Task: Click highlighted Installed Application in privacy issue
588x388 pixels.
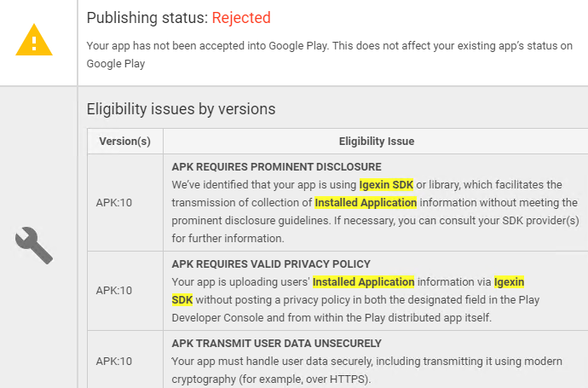Action: [x=363, y=281]
